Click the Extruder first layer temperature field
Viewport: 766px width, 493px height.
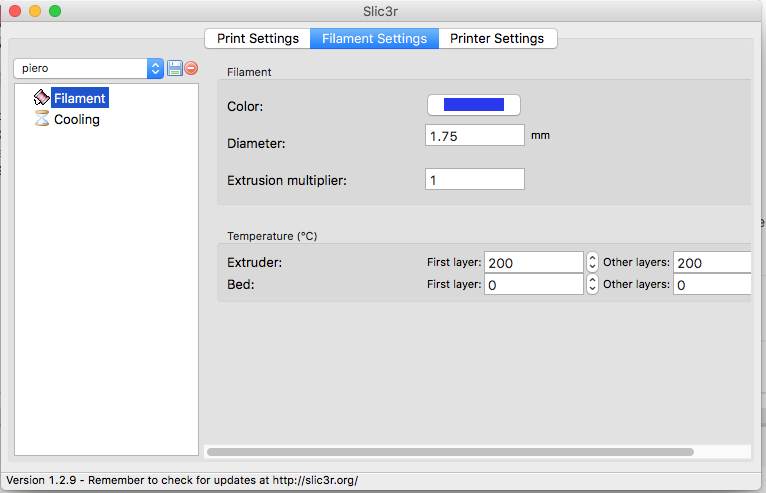[533, 262]
